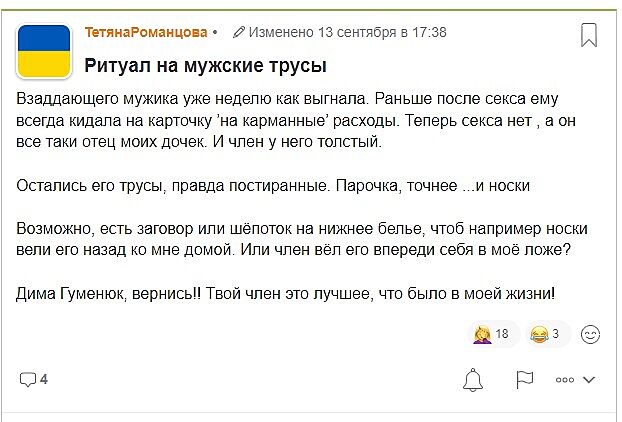Click the pencil edit-history icon
Screen dimensions: 622x422
[238, 32]
